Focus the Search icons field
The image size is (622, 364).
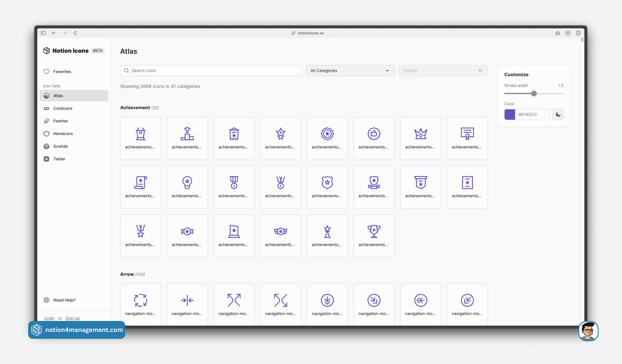(x=211, y=71)
